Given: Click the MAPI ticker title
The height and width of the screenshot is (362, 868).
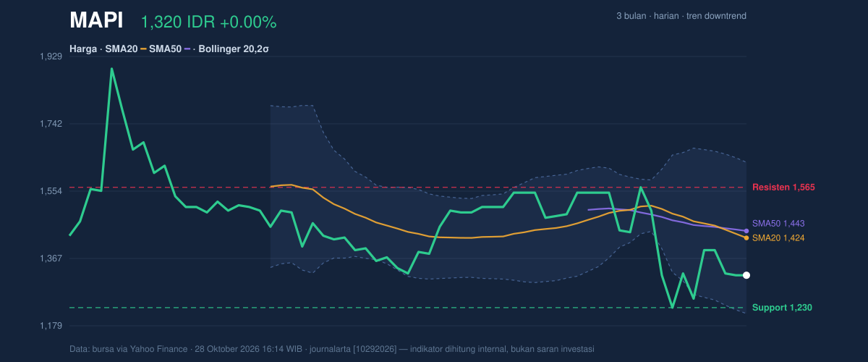Looking at the screenshot, I should (96, 21).
